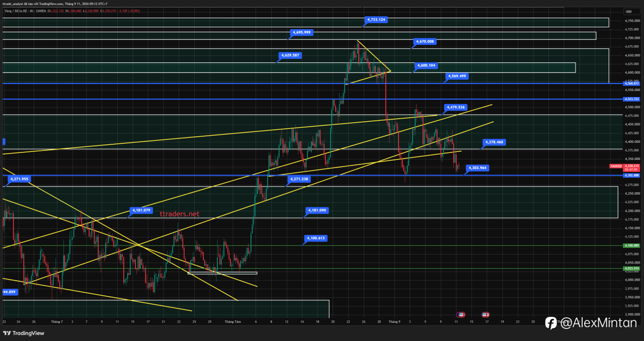Click the green 4,100.089 axis price tag

[631, 245]
